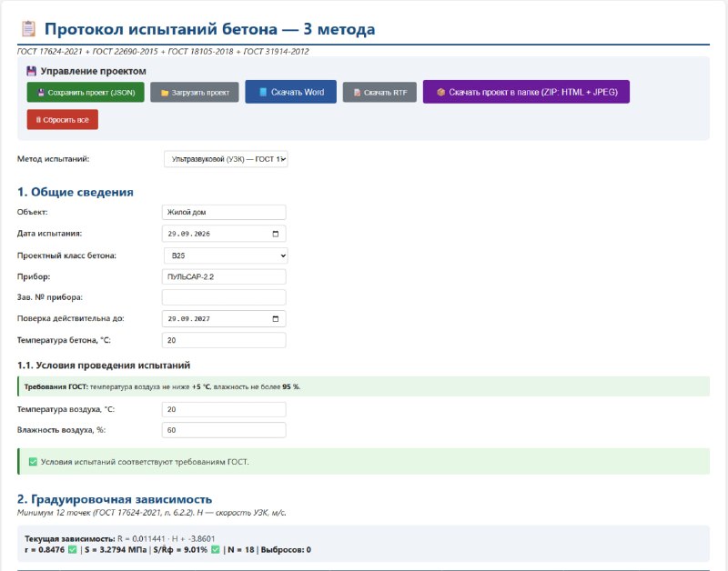
Task: Click checkmark icon in Условия испытаний message
Action: pyautogui.click(x=33, y=462)
